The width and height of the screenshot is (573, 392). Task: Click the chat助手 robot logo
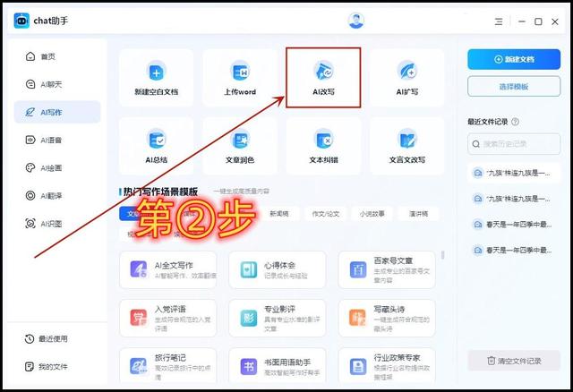pos(21,21)
